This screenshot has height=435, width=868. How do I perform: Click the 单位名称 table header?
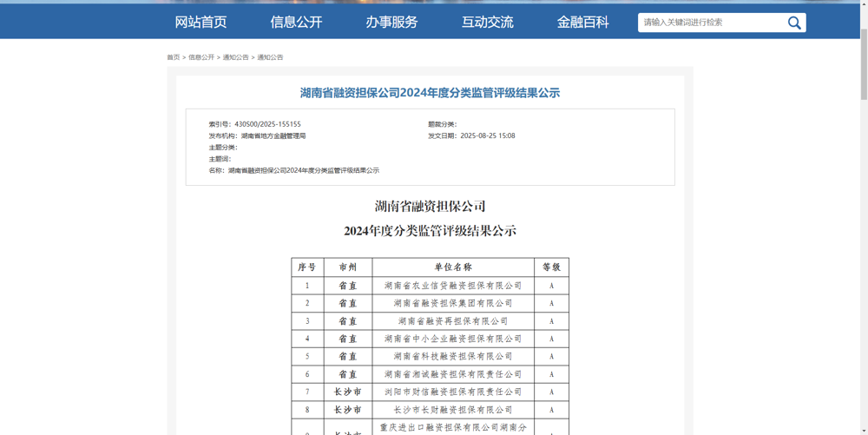[x=453, y=267]
